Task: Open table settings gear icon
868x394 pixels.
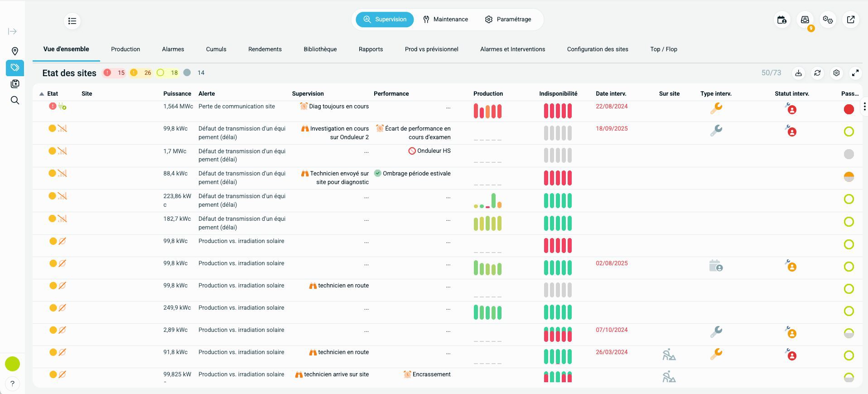Action: click(836, 73)
